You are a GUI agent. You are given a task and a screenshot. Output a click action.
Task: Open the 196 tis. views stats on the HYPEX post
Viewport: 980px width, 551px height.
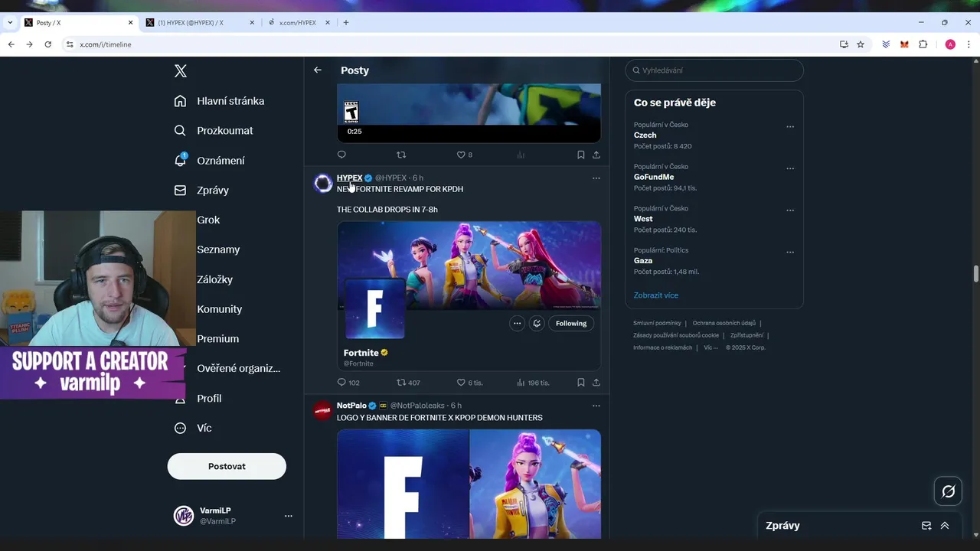click(x=533, y=383)
